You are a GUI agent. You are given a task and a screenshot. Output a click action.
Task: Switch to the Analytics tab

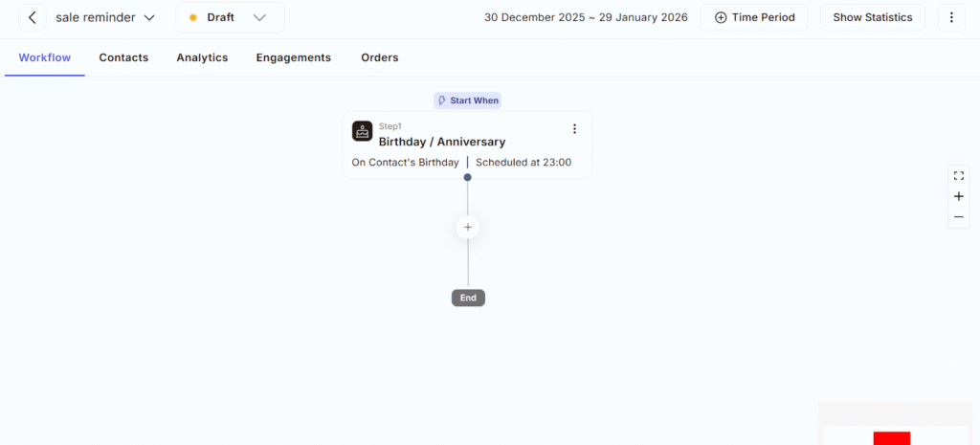point(202,57)
